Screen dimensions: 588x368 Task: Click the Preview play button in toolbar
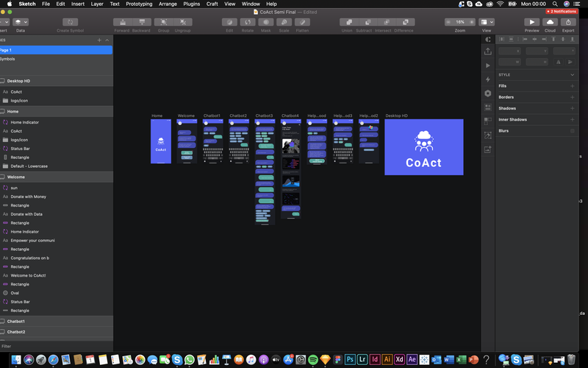(x=531, y=22)
